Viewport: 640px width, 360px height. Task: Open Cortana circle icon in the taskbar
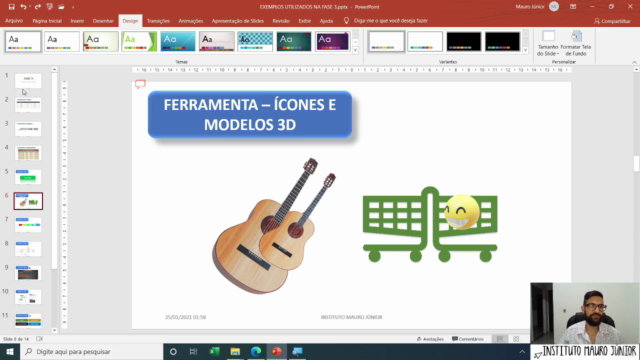(173, 351)
